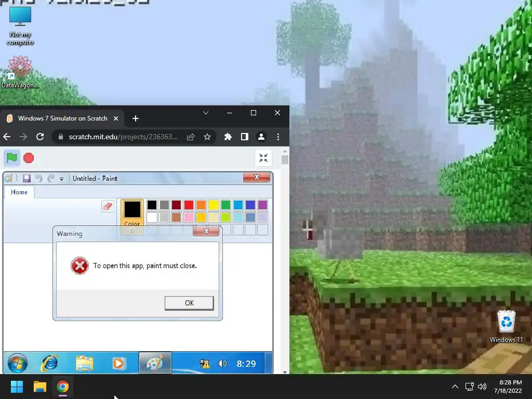Stop the Scratch project with red button
Image resolution: width=532 pixels, height=399 pixels.
tap(29, 158)
